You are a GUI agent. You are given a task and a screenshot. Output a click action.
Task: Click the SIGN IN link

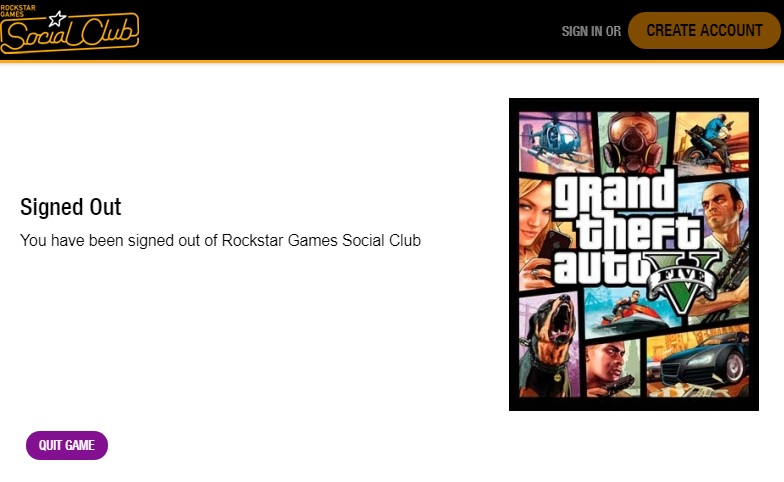(x=582, y=31)
